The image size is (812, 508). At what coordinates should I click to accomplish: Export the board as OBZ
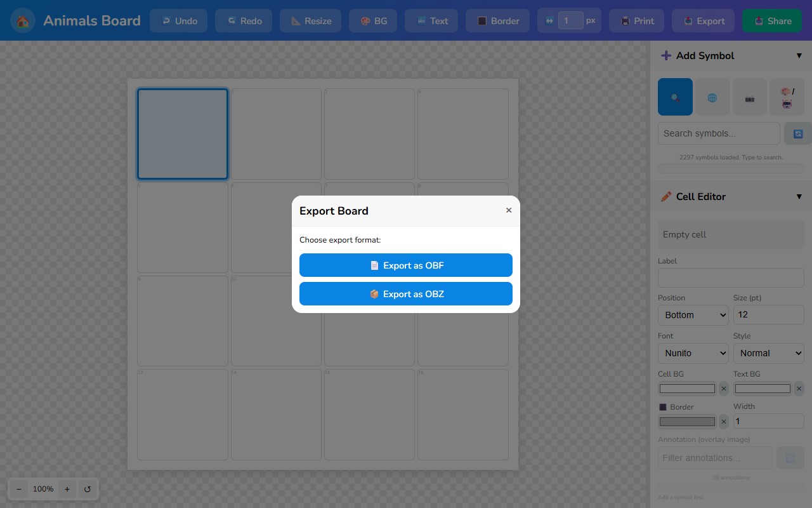[406, 293]
